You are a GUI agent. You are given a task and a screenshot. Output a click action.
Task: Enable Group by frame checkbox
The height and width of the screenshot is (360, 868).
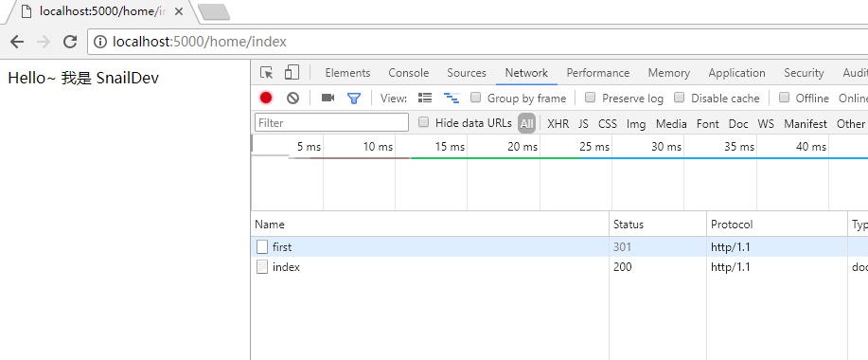click(x=475, y=98)
